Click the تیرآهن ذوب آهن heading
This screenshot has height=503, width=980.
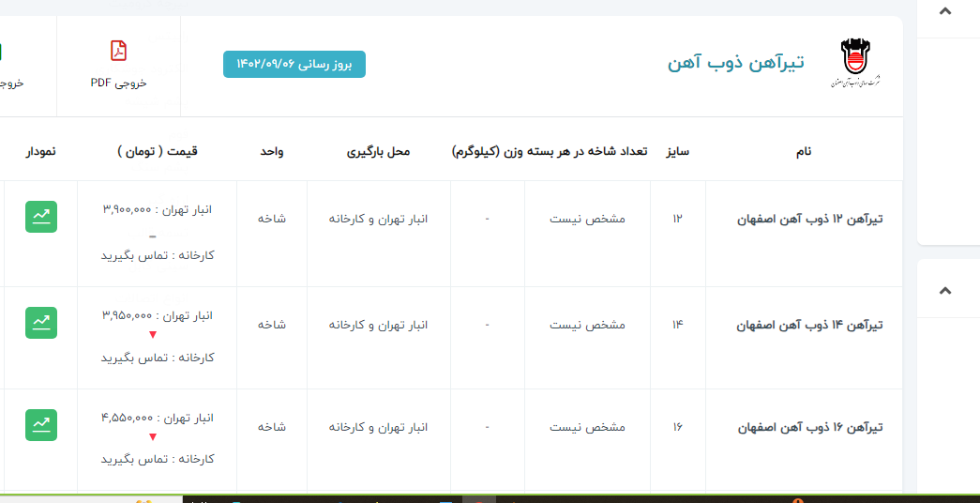pyautogui.click(x=735, y=63)
